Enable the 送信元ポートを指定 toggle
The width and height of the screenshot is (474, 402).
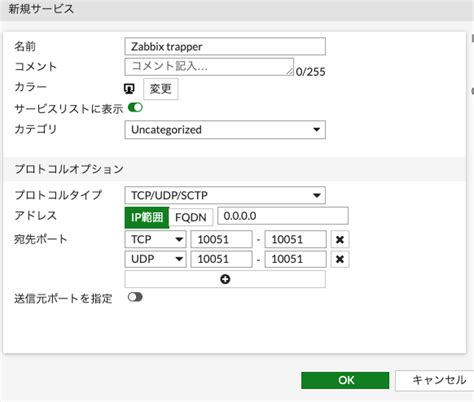tap(135, 297)
